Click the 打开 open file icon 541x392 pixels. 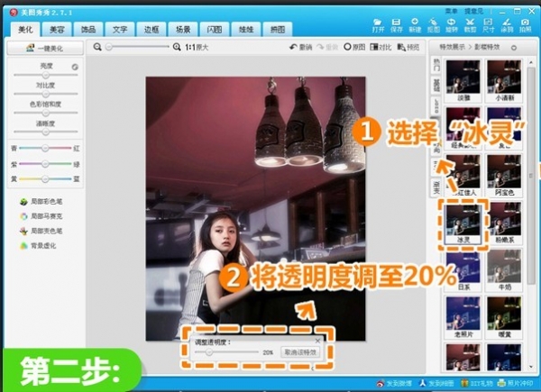pos(378,25)
